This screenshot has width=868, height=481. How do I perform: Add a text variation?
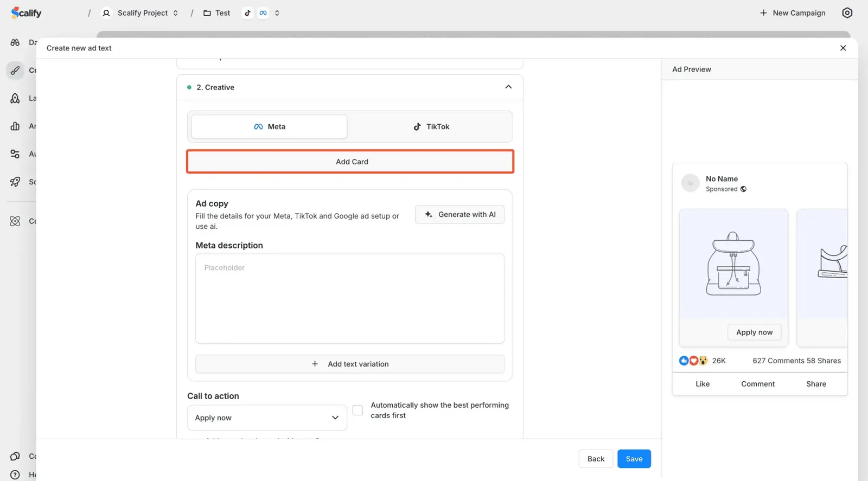[350, 364]
